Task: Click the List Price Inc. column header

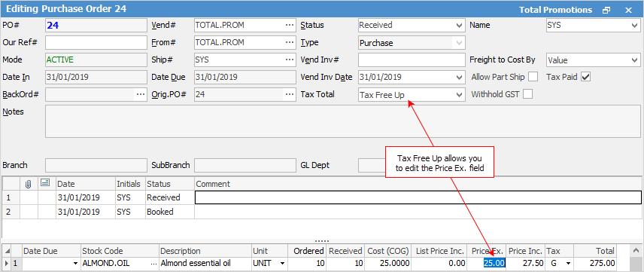Action: 439,251
